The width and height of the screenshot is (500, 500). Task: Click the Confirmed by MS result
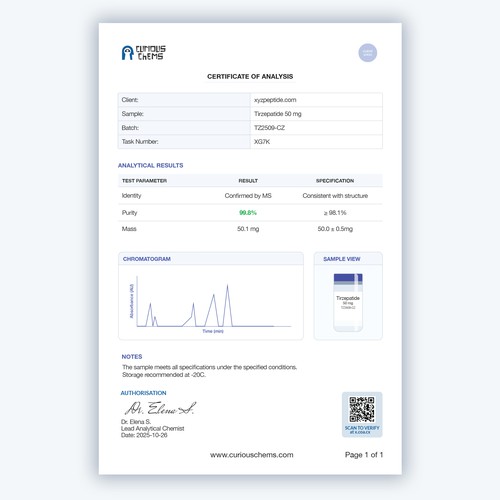pyautogui.click(x=248, y=196)
